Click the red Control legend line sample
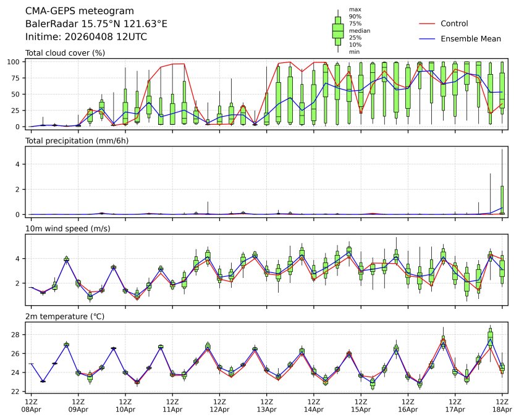 [x=428, y=23]
